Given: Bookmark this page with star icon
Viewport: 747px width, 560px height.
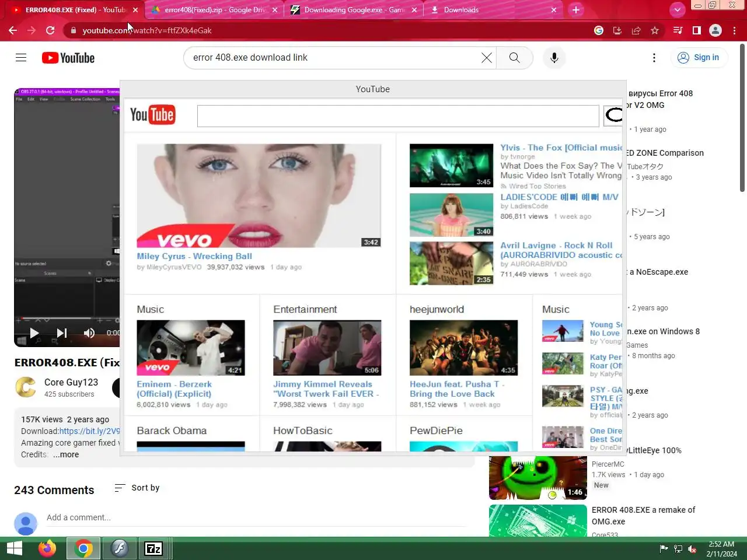Looking at the screenshot, I should (655, 30).
